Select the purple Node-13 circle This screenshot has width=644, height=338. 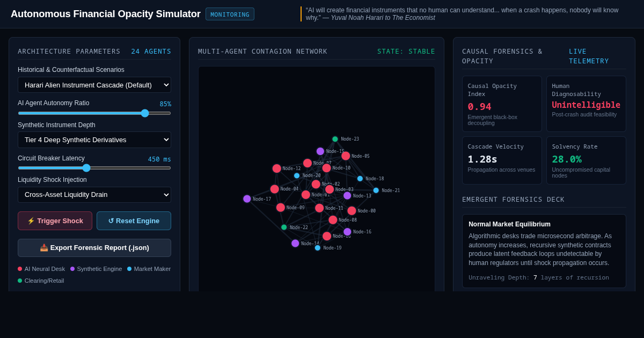coord(347,196)
